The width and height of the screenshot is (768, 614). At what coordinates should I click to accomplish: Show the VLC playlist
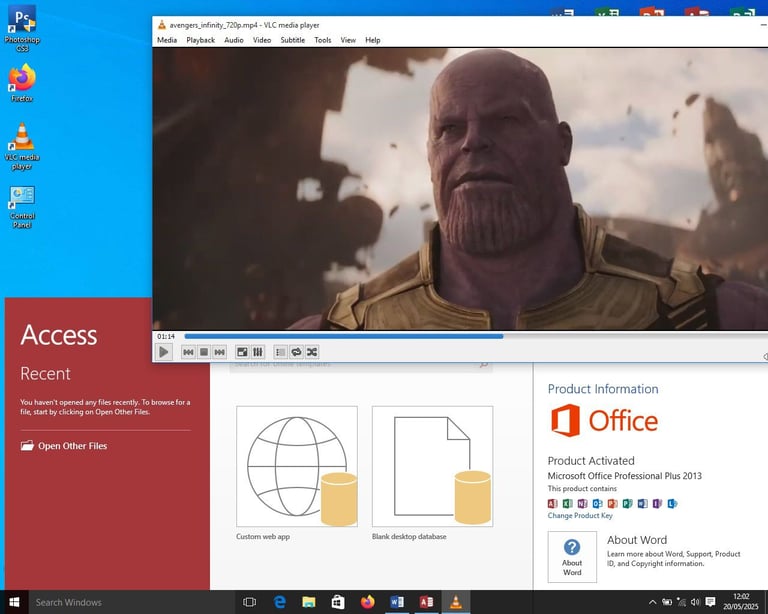pyautogui.click(x=280, y=352)
